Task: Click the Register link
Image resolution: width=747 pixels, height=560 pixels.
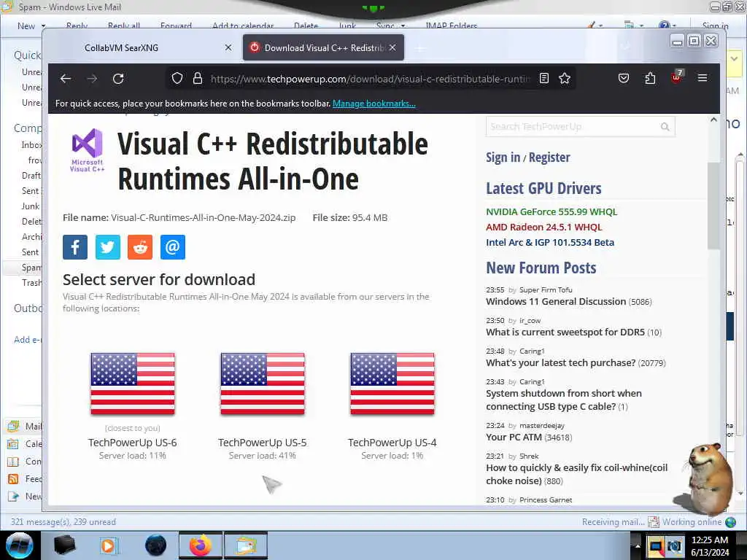Action: 549,157
